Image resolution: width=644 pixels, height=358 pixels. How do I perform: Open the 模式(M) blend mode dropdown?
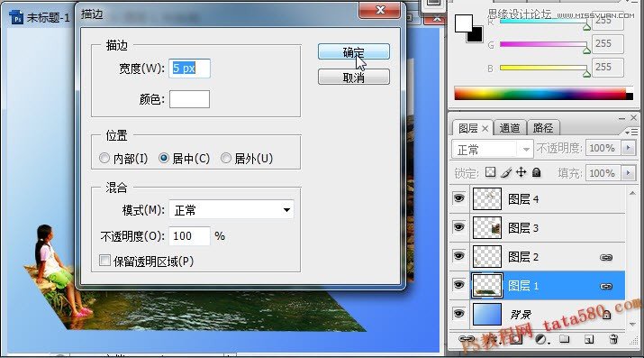coord(231,210)
